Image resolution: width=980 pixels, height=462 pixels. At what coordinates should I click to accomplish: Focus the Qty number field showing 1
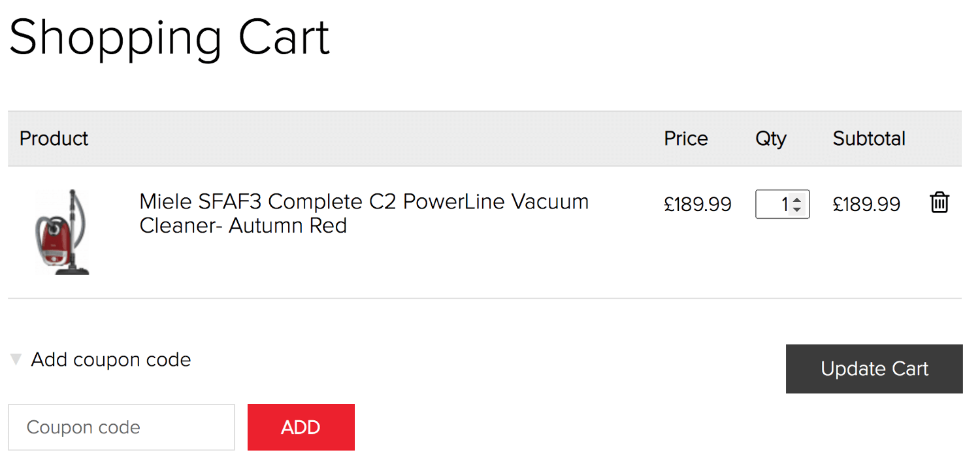782,204
